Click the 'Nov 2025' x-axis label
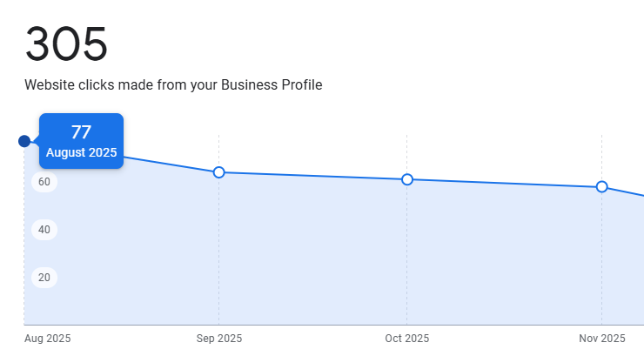The image size is (644, 356). click(602, 339)
